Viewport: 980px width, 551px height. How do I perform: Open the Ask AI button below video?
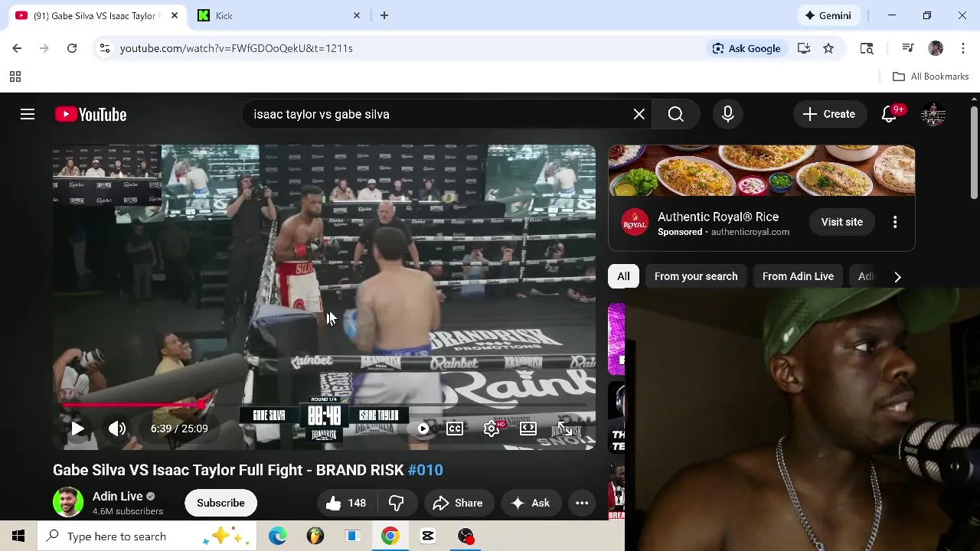531,503
